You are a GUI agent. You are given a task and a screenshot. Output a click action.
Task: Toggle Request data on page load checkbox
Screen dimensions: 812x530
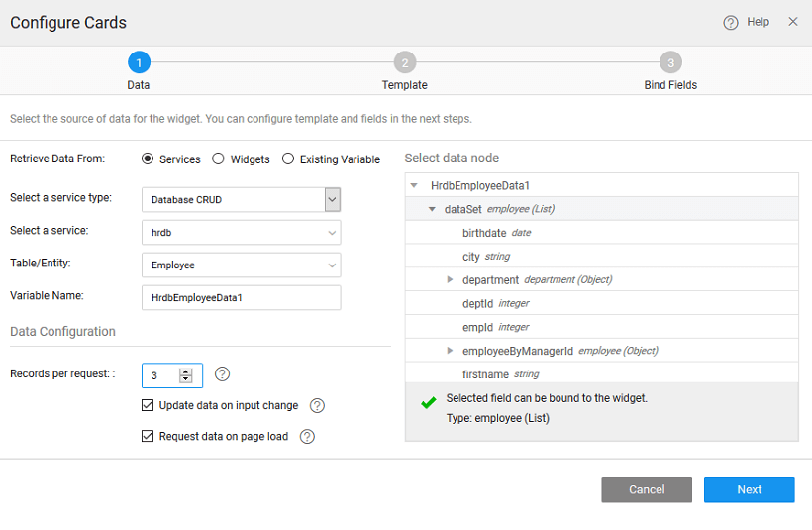pyautogui.click(x=148, y=436)
